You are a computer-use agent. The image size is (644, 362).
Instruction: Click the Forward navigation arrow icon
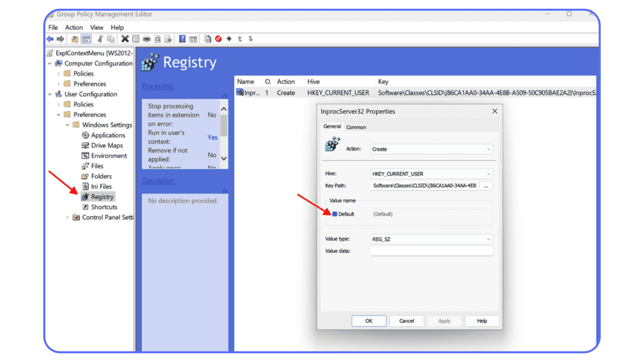coord(61,39)
